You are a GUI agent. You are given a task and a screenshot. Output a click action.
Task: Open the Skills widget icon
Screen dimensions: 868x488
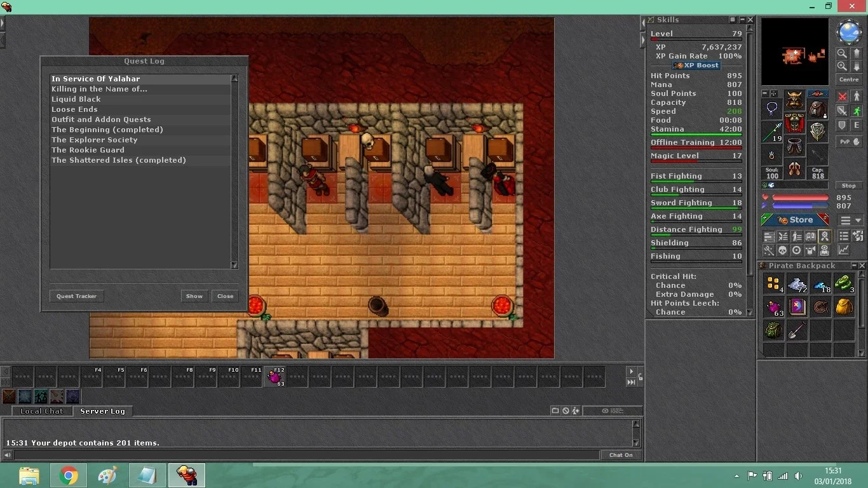coord(770,236)
